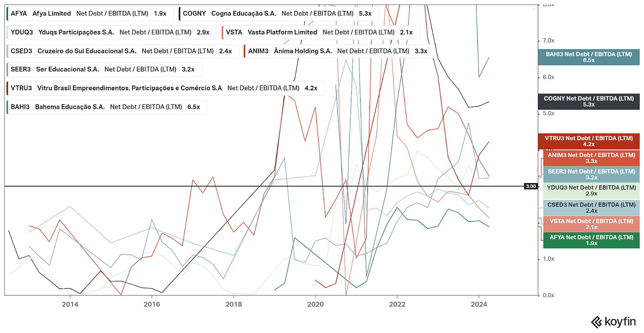The width and height of the screenshot is (644, 333).
Task: Click the VSTA 2.1x axis value tag
Action: click(591, 224)
